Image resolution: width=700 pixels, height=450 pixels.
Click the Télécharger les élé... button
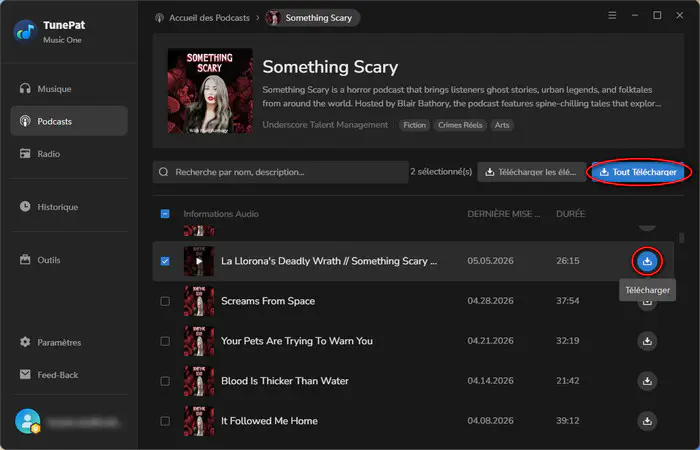532,172
